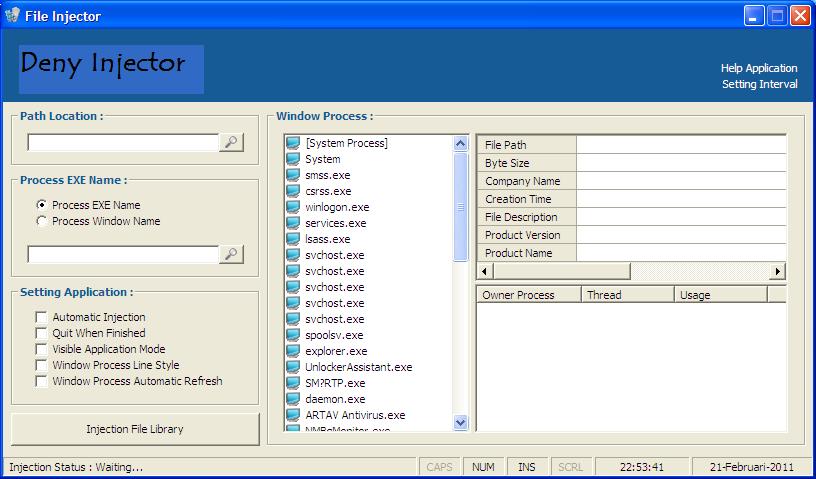816x479 pixels.
Task: Select the Creation Time property row
Action: pyautogui.click(x=631, y=199)
